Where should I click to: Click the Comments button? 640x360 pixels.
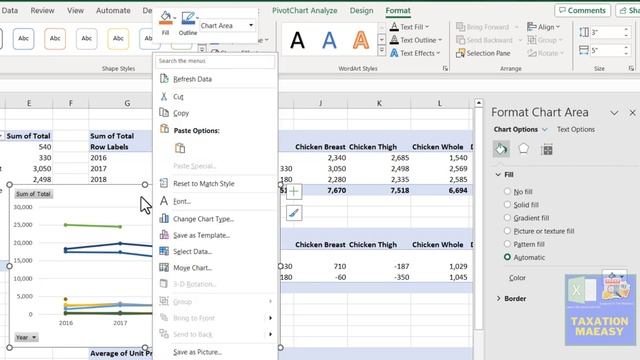(x=582, y=11)
